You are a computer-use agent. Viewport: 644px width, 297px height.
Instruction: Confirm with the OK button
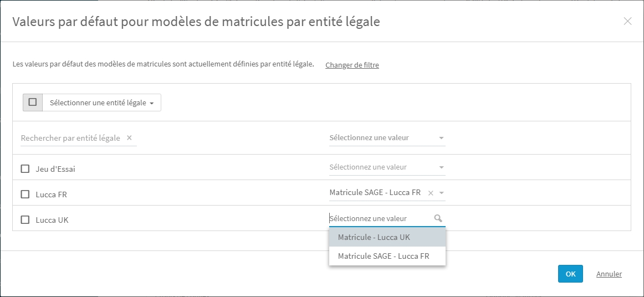(570, 274)
